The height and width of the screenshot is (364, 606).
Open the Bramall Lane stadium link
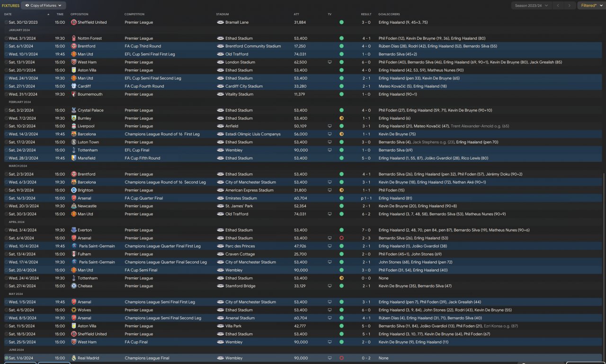coord(237,22)
